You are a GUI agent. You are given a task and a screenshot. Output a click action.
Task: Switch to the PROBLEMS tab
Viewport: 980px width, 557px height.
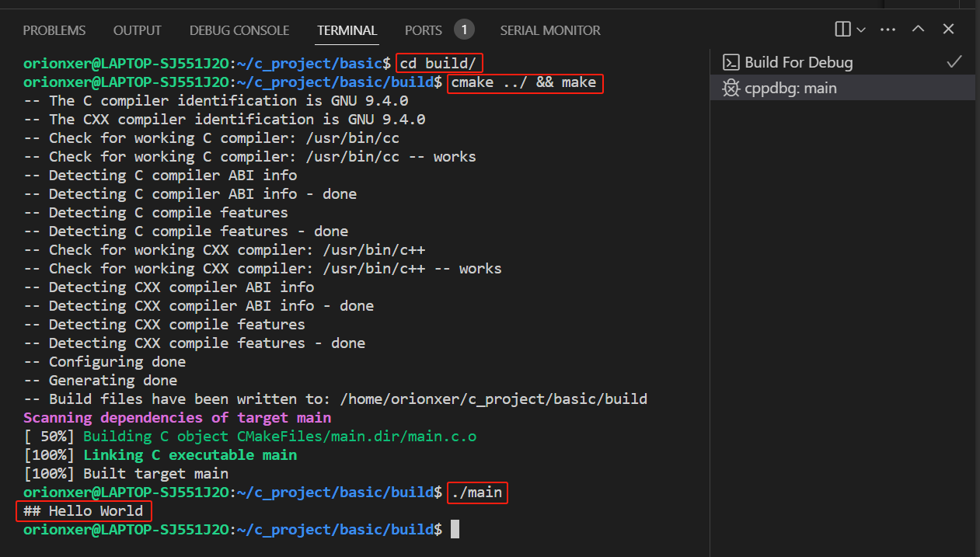point(54,30)
